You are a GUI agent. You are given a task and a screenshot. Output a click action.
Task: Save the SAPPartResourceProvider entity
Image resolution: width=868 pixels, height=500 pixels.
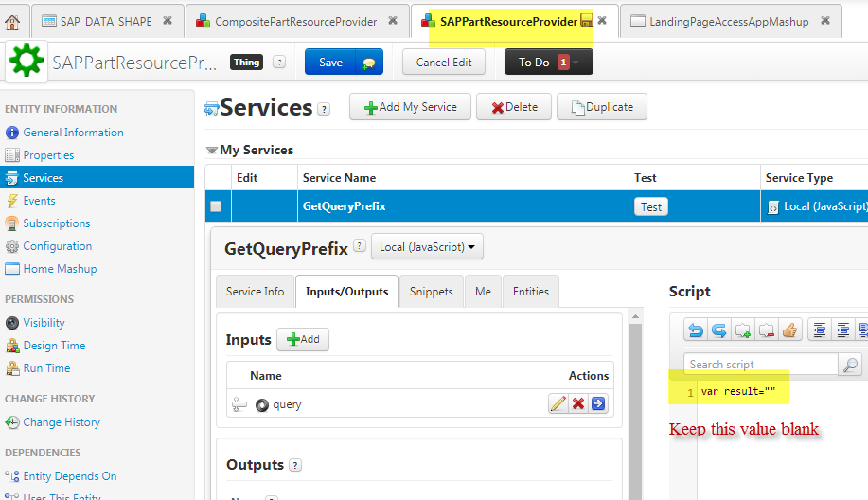pos(330,62)
